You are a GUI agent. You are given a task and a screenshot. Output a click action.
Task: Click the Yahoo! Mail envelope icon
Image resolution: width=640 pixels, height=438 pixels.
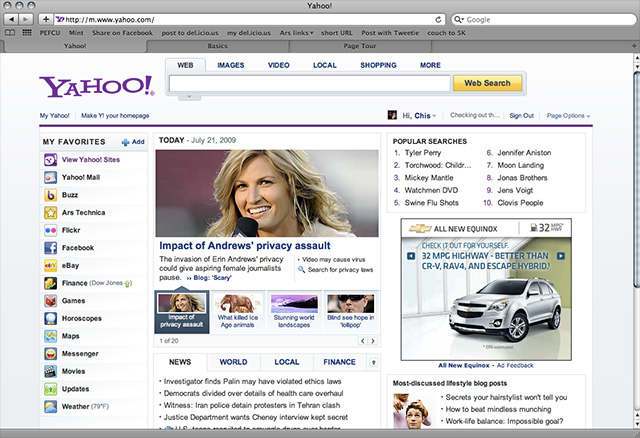coord(51,177)
